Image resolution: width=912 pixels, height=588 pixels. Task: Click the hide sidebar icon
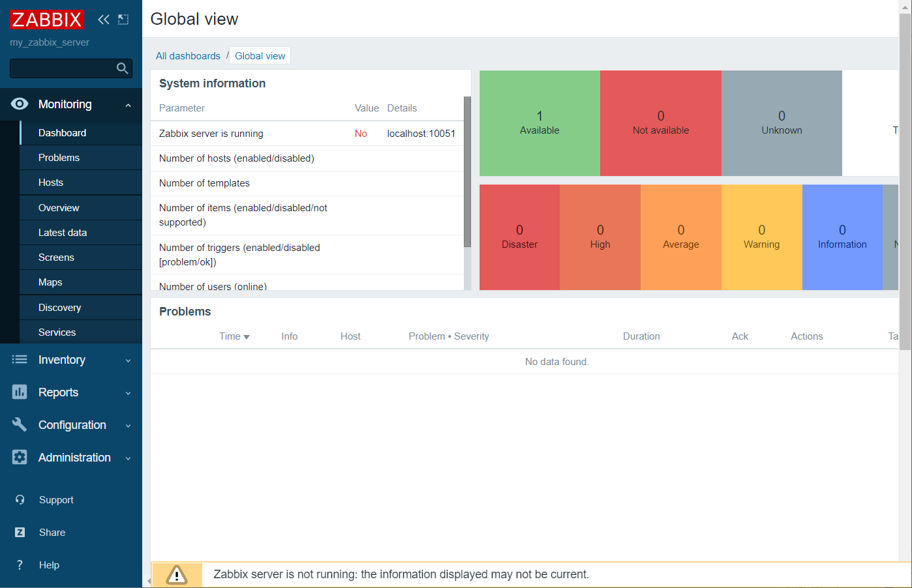click(x=123, y=20)
